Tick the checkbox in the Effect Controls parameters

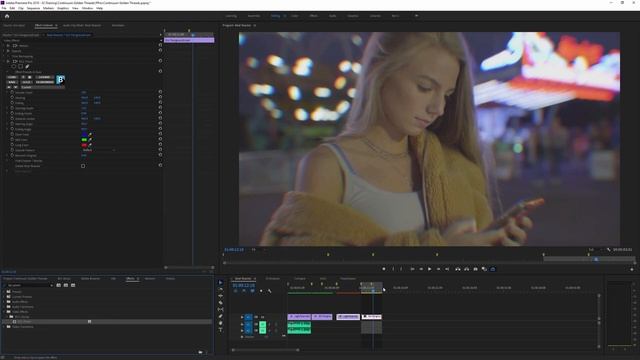pos(83,166)
